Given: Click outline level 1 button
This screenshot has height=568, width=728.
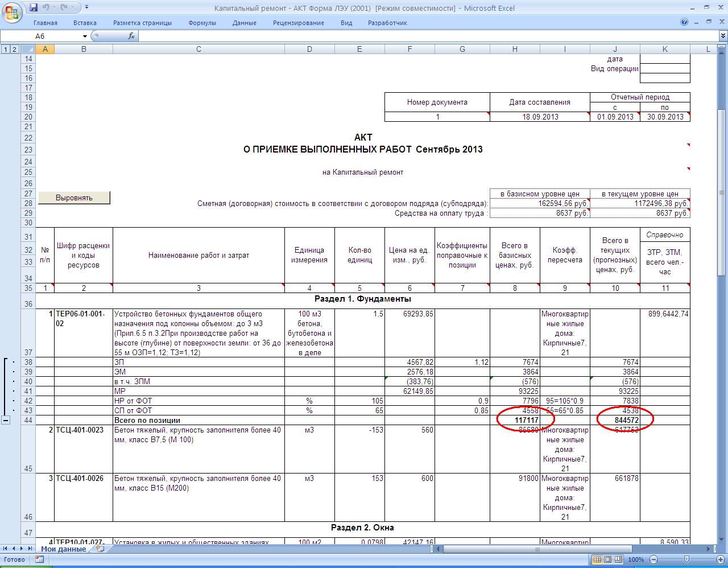Looking at the screenshot, I should coord(6,49).
